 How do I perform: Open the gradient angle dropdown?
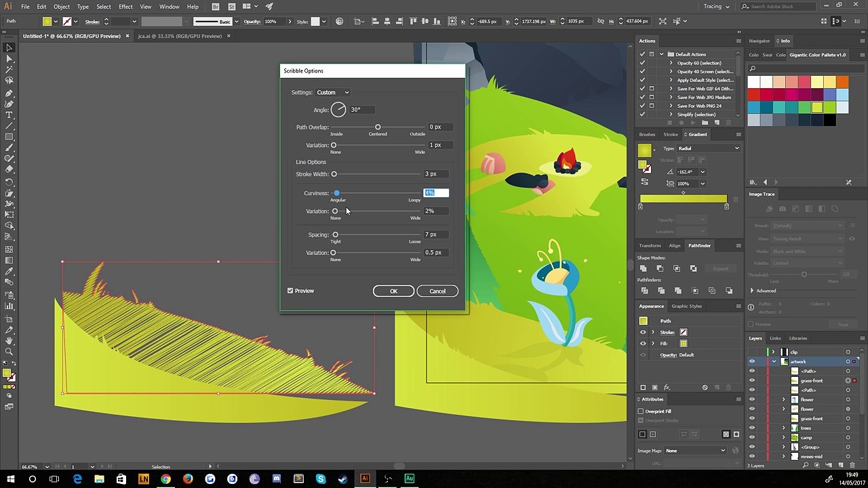click(x=703, y=171)
